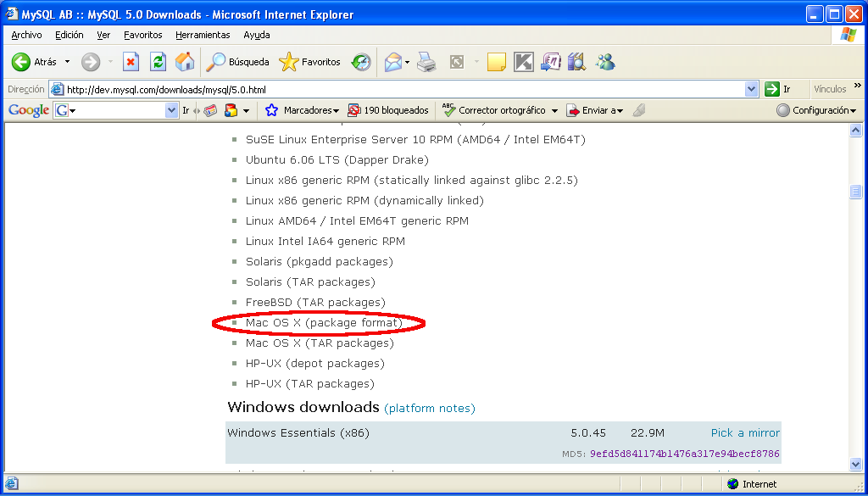
Task: Click the Stop loading red X icon
Action: pyautogui.click(x=131, y=62)
